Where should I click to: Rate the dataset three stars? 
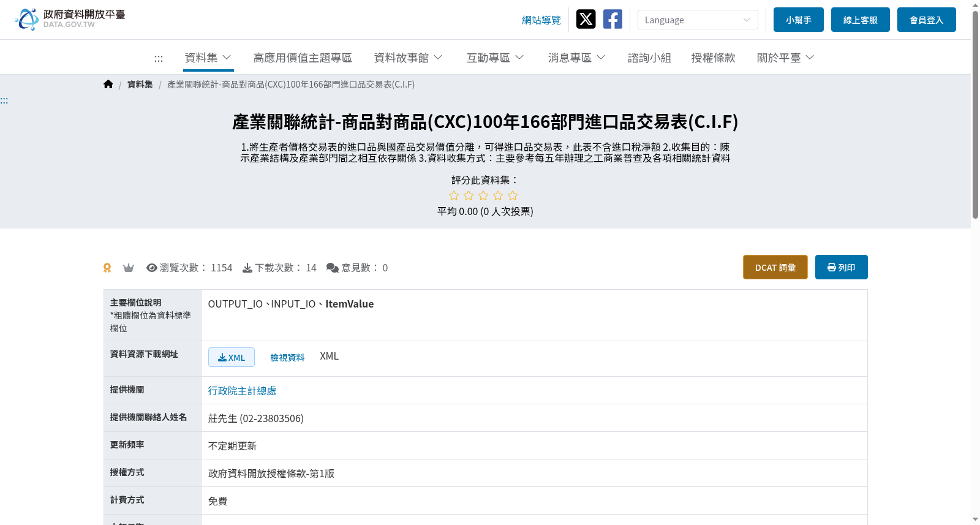(483, 195)
